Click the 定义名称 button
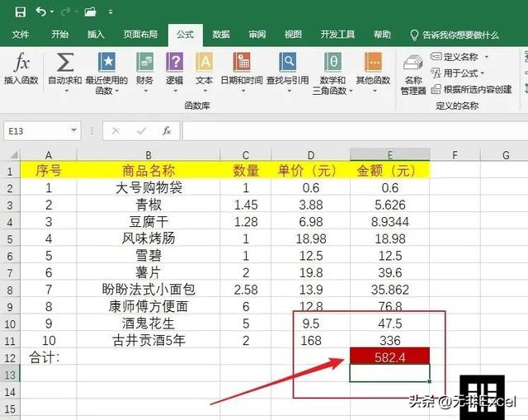The width and height of the screenshot is (528, 420). click(455, 57)
